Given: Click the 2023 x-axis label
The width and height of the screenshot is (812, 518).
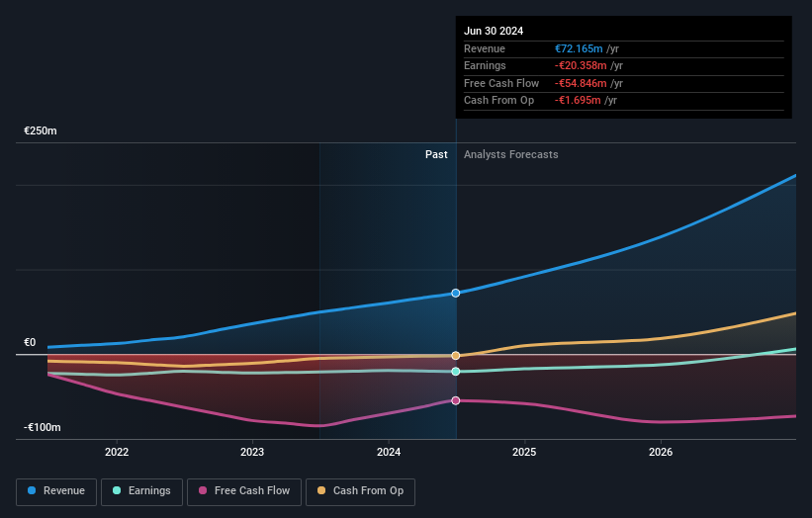Looking at the screenshot, I should pos(252,452).
